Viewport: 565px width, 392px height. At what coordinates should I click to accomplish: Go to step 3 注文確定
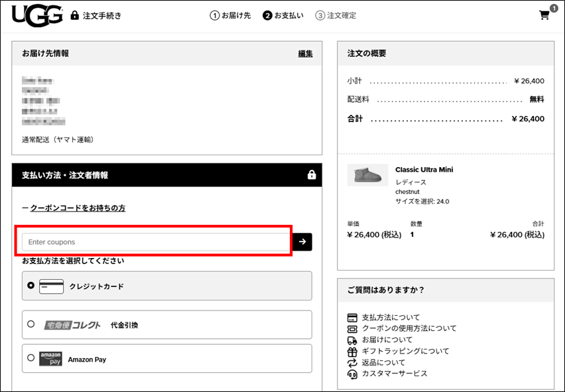coord(336,15)
